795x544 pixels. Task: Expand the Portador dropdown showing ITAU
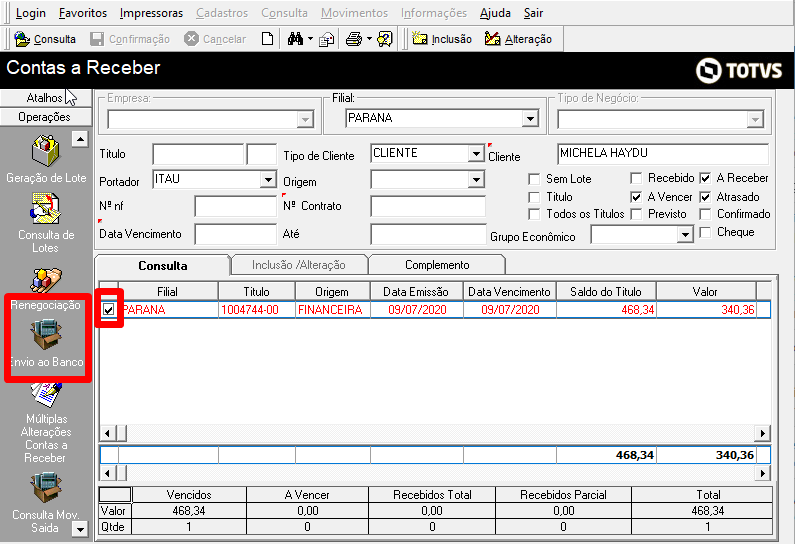pyautogui.click(x=268, y=179)
